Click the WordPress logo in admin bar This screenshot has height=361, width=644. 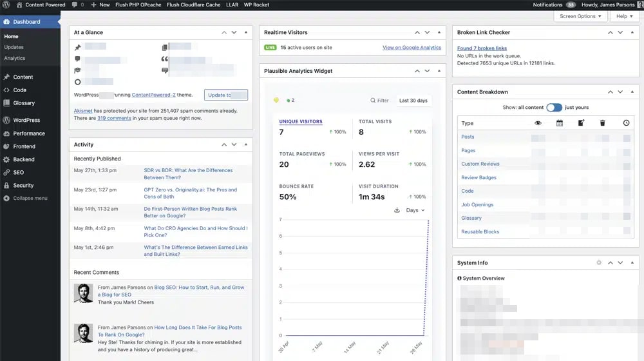(x=6, y=5)
